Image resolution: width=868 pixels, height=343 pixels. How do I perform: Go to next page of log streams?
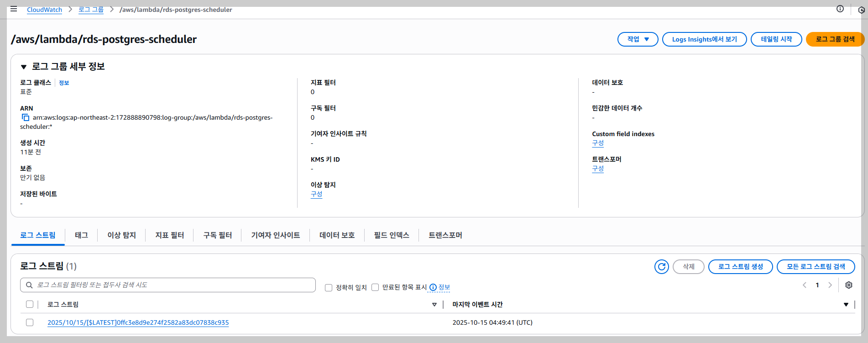830,285
